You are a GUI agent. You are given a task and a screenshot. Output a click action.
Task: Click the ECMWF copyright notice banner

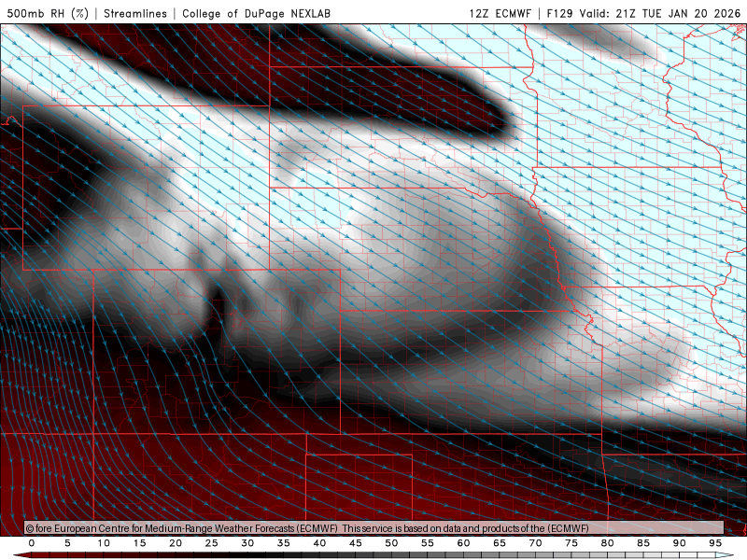(374, 527)
